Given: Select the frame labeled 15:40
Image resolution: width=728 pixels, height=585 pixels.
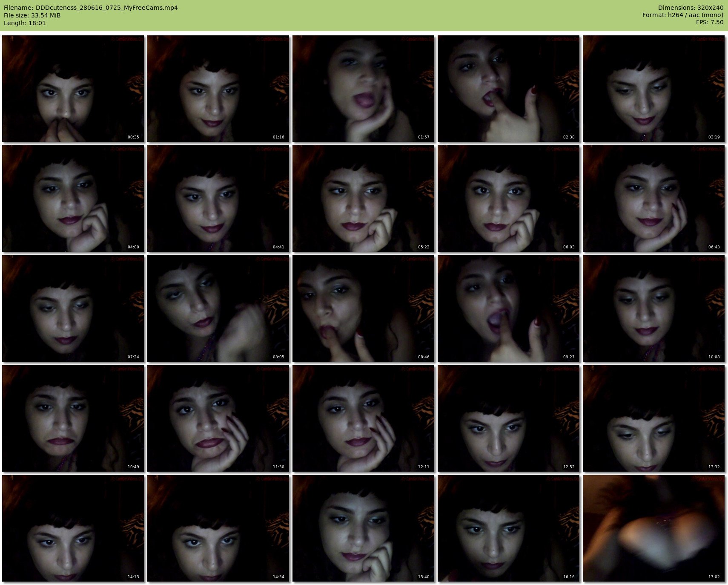Looking at the screenshot, I should [x=363, y=528].
